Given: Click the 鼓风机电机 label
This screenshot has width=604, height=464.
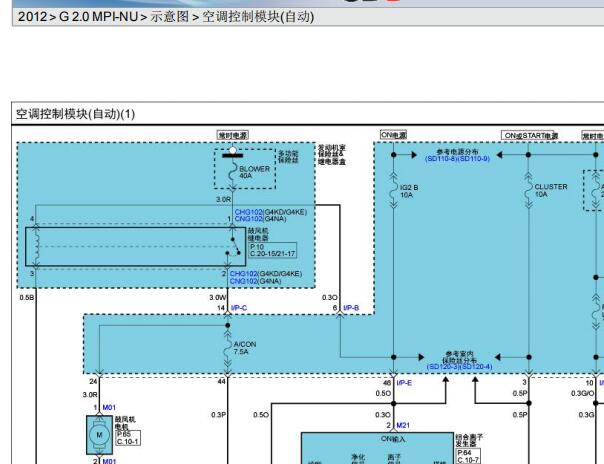Looking at the screenshot, I should pos(125,423).
